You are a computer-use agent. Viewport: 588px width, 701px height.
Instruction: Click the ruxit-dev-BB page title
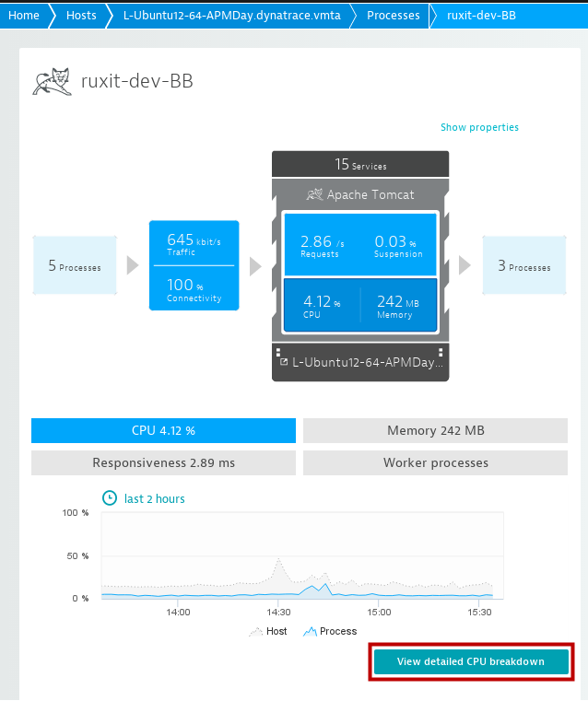[136, 81]
